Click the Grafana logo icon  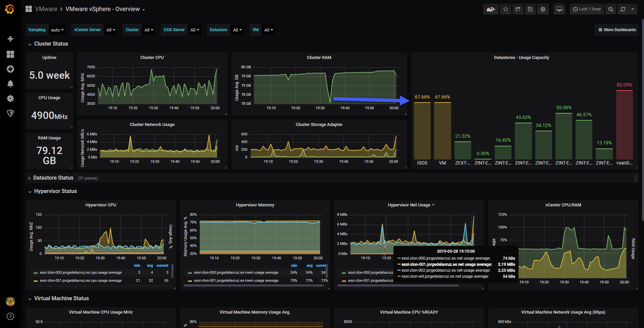[10, 9]
